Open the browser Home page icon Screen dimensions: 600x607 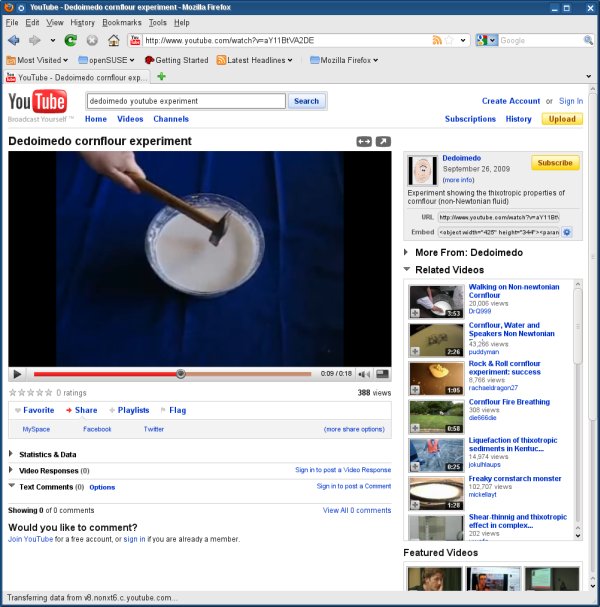[113, 40]
